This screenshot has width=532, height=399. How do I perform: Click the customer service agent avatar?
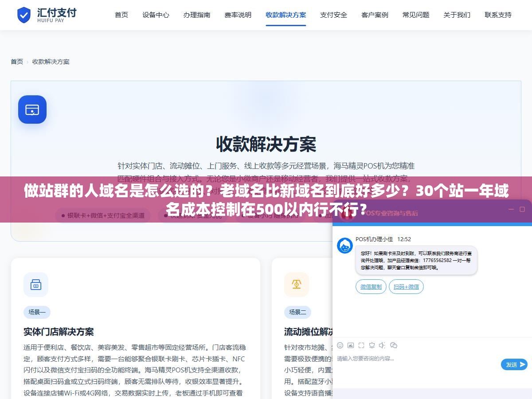tap(345, 246)
